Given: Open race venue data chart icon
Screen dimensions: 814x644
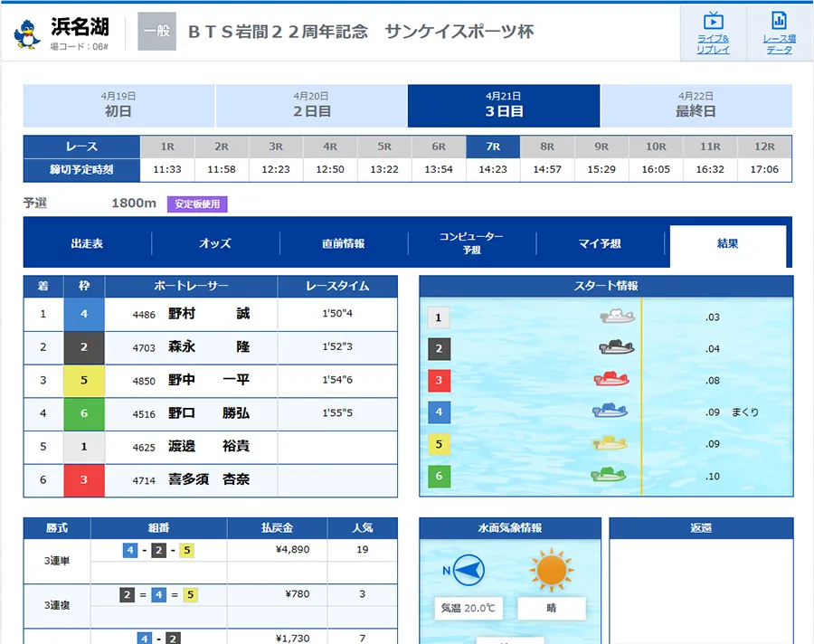Looking at the screenshot, I should pos(778,22).
